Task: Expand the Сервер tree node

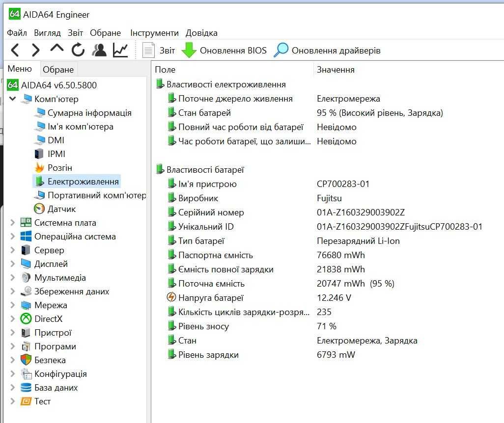Action: pyautogui.click(x=13, y=250)
